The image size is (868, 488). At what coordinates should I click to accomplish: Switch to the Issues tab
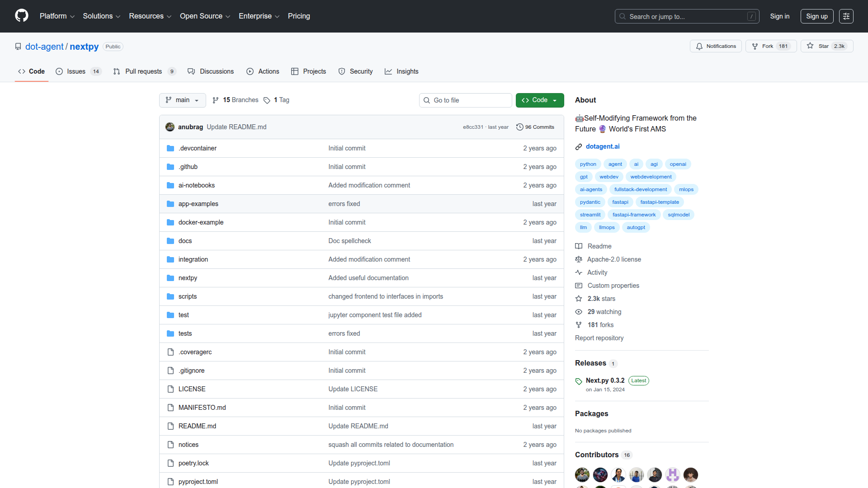pos(76,71)
